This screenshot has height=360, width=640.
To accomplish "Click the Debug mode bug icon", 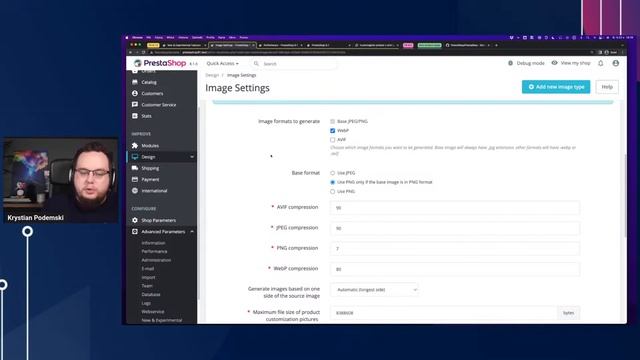I will pyautogui.click(x=510, y=63).
